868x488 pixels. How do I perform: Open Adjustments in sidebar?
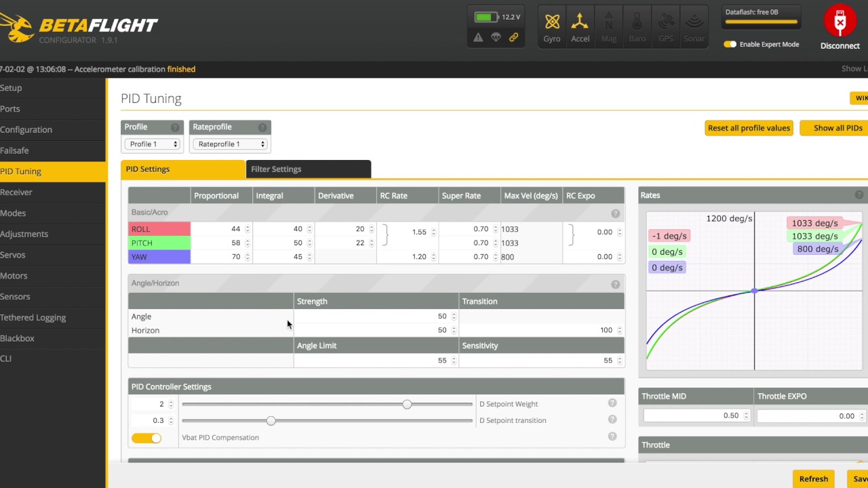pyautogui.click(x=53, y=234)
